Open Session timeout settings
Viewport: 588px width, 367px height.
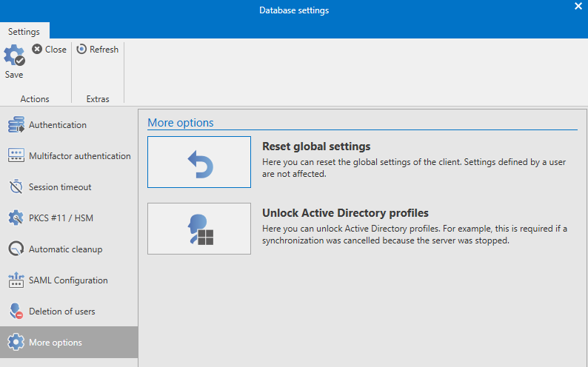point(69,187)
